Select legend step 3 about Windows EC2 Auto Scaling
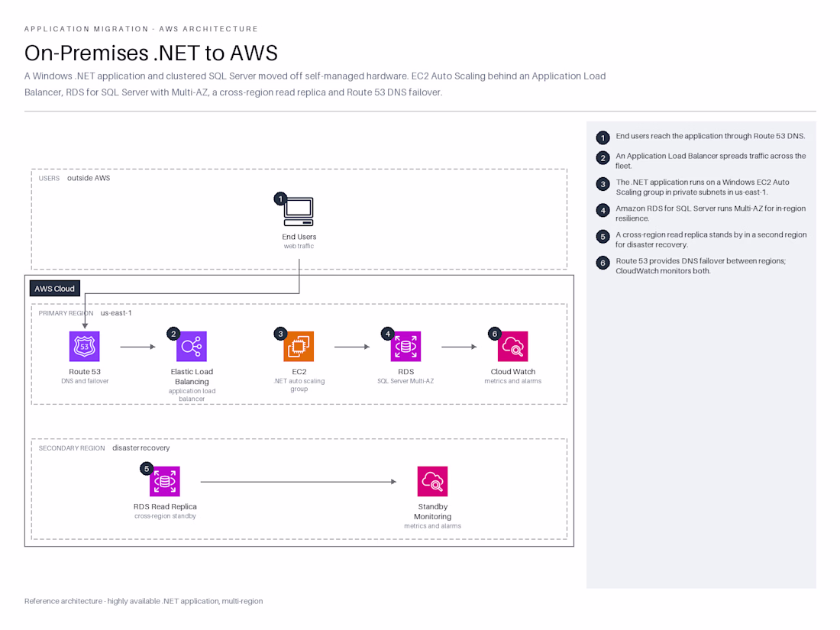 (693, 187)
